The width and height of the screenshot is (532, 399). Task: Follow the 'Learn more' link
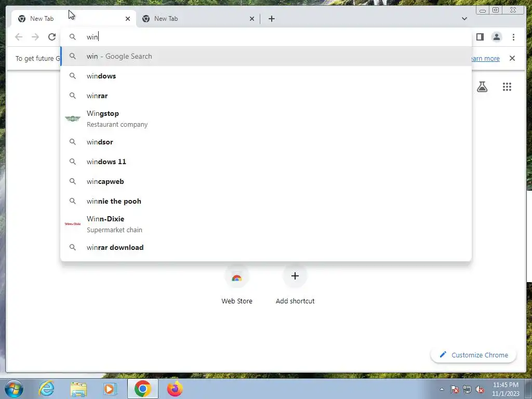[485, 58]
